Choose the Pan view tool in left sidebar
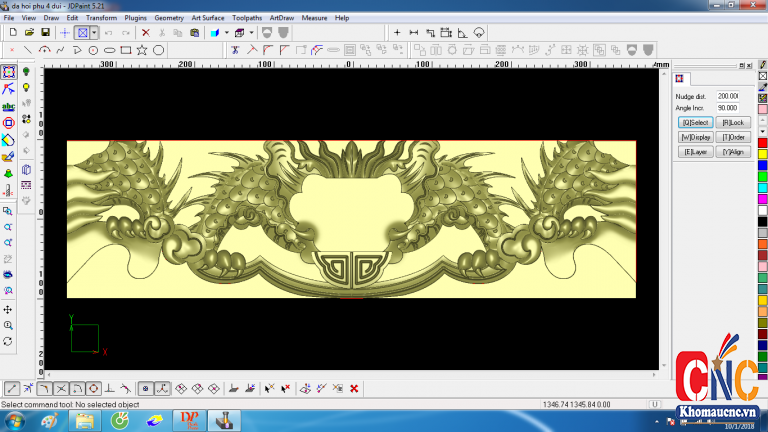This screenshot has height=432, width=768. point(8,310)
